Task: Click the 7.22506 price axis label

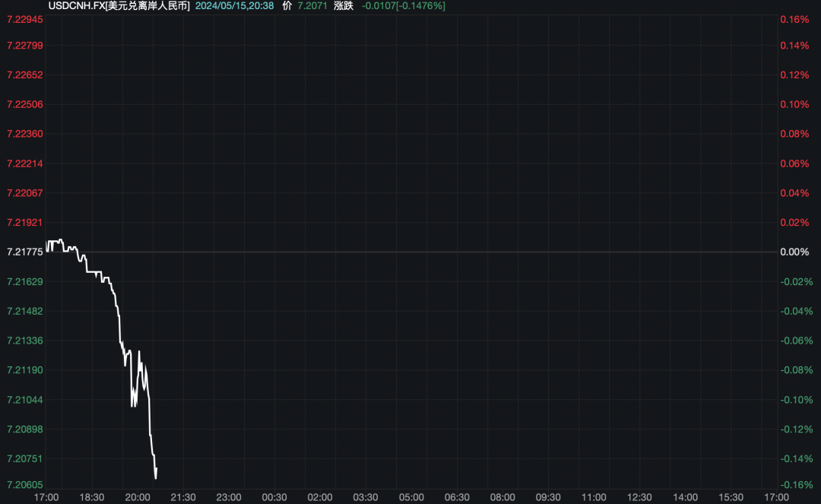Action: (x=24, y=104)
